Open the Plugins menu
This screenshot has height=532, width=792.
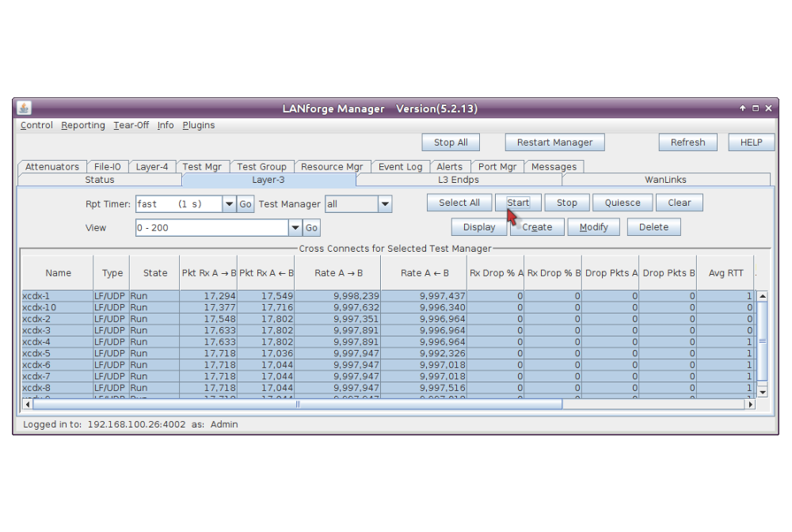[x=199, y=125]
